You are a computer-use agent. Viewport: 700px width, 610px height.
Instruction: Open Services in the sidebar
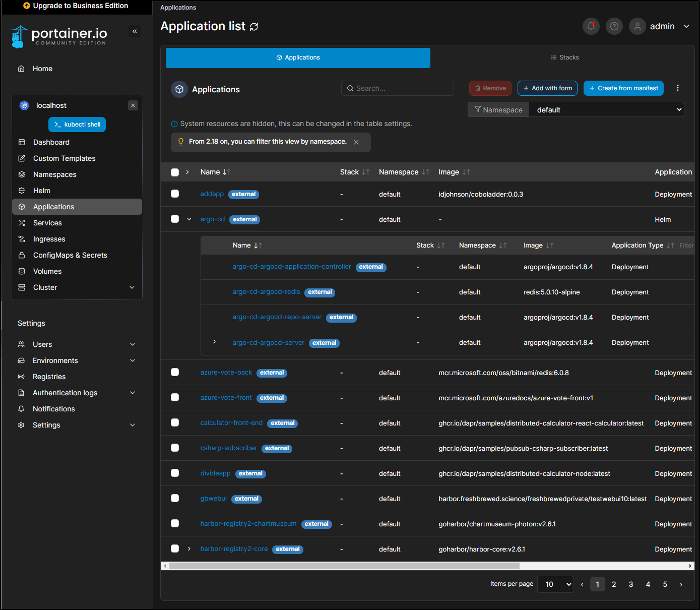tap(47, 223)
